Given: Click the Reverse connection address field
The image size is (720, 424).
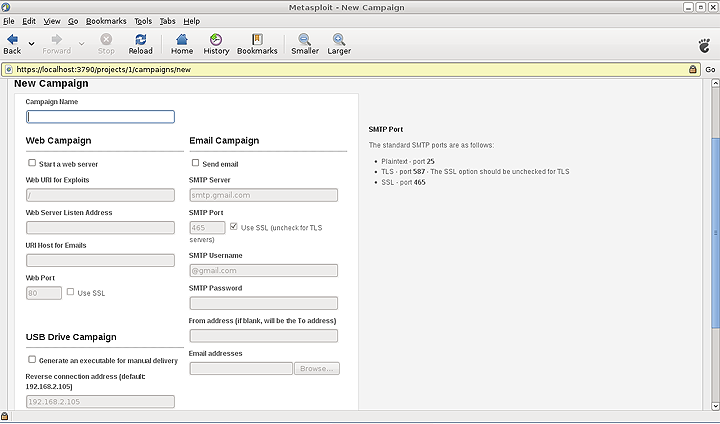Looking at the screenshot, I should click(x=100, y=401).
